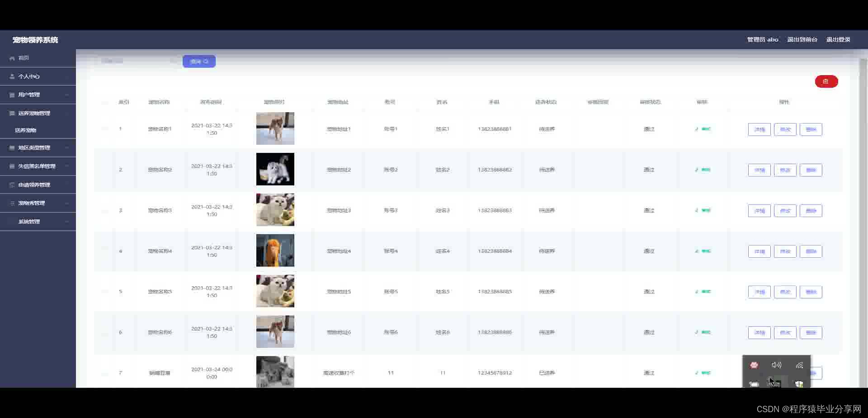
Task: Click the phone number 13823888881 cell
Action: tap(495, 129)
